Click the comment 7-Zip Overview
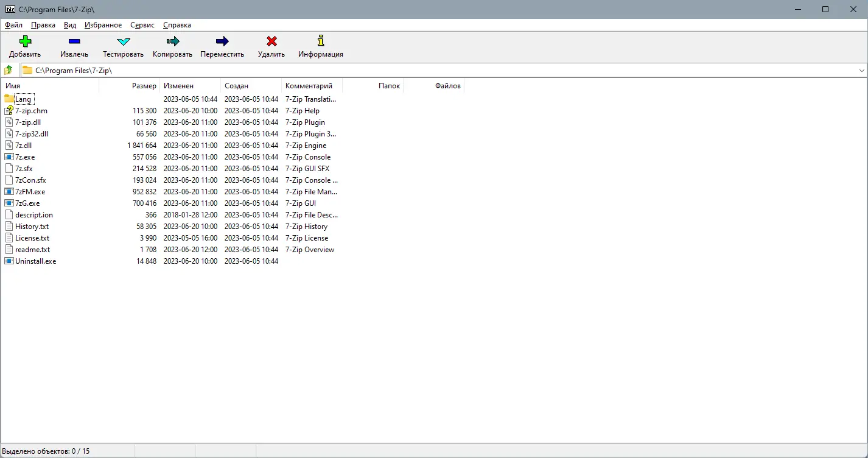 (x=310, y=249)
